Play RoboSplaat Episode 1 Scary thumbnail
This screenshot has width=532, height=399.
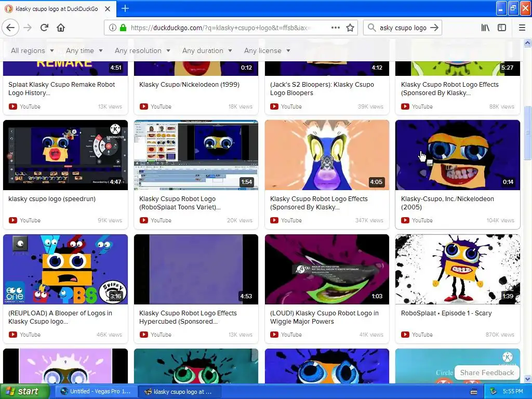(457, 270)
